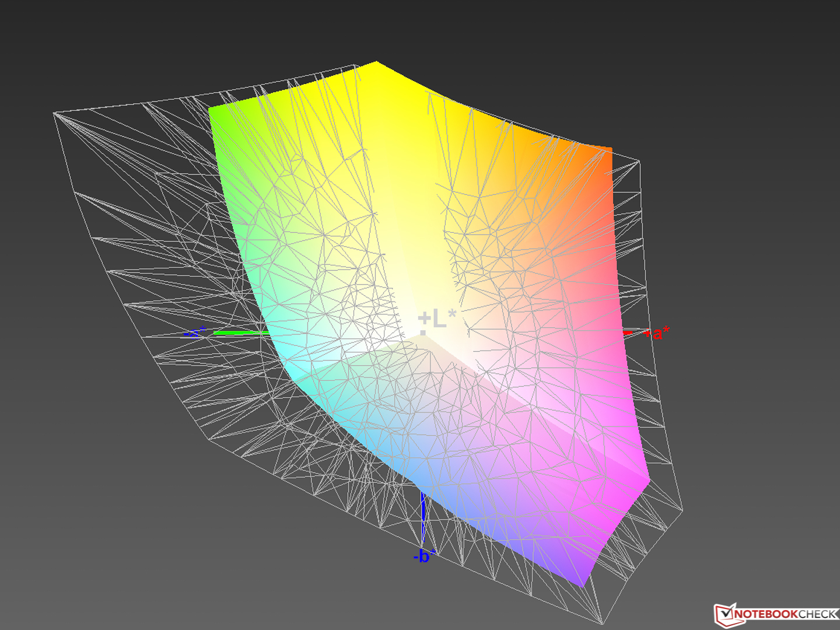Image resolution: width=840 pixels, height=630 pixels.
Task: Click the wireframe's top-right corner vertex
Action: tap(639, 162)
